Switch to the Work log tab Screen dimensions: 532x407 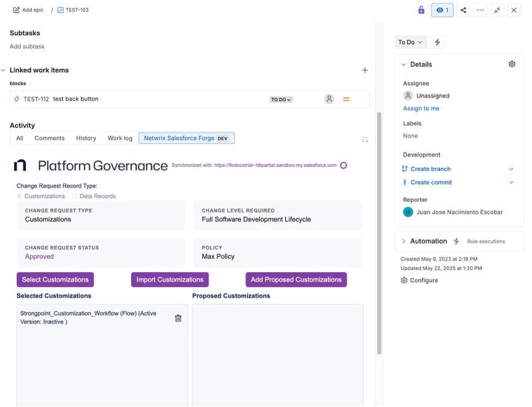120,138
